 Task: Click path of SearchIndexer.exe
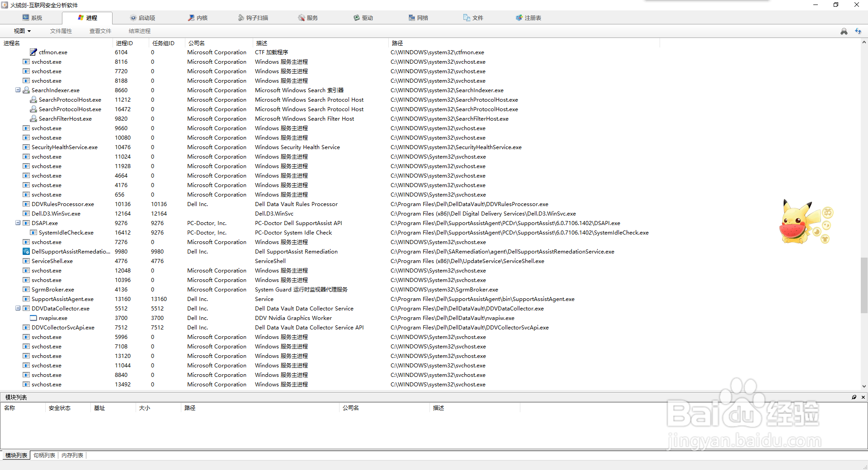tap(447, 90)
